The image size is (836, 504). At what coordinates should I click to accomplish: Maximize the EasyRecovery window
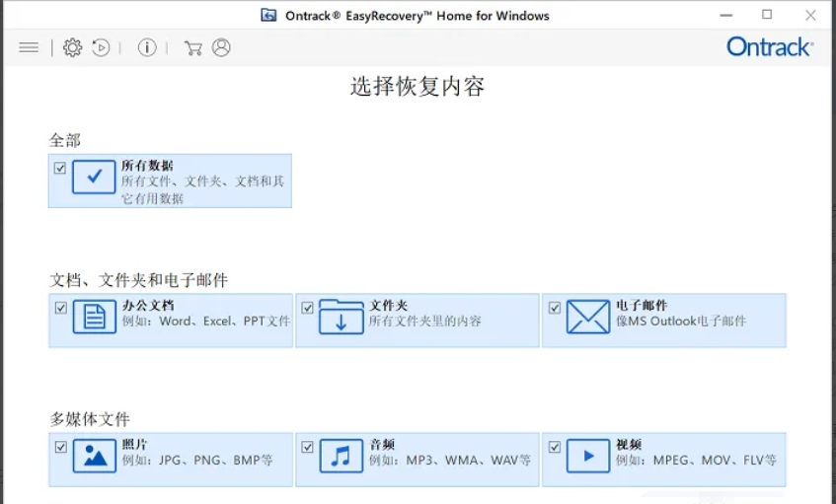(767, 15)
